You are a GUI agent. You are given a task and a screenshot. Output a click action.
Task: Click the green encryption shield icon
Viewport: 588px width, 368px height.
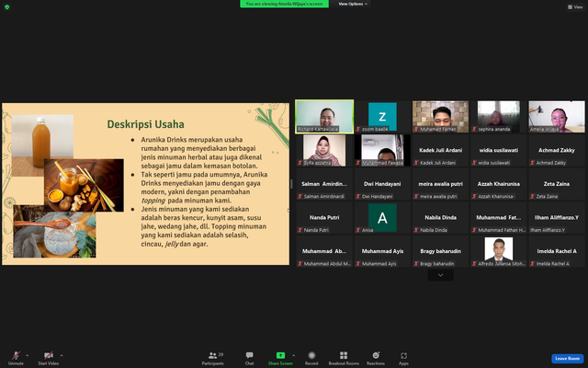[6, 6]
